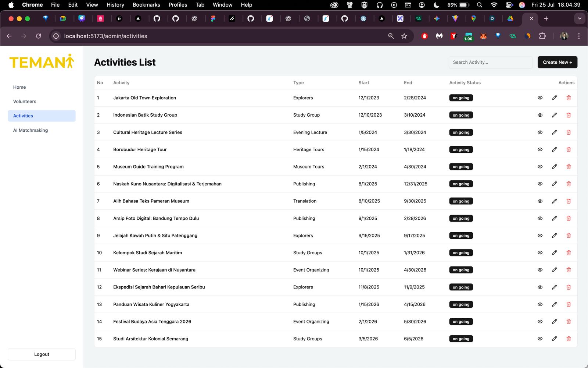
Task: Edit the Indonesian Batik Study Group activity
Action: pyautogui.click(x=554, y=115)
